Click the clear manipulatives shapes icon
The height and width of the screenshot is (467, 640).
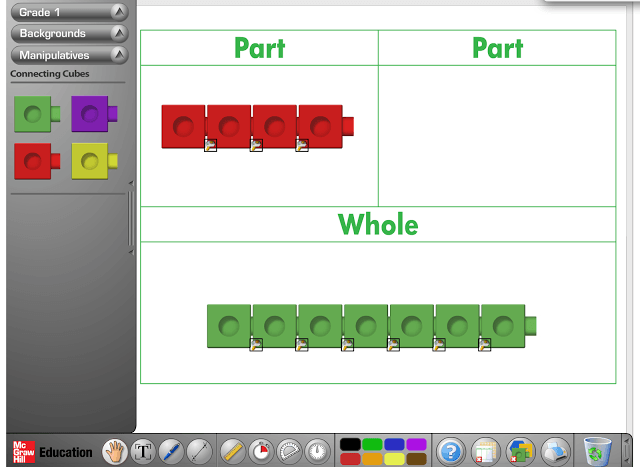520,451
